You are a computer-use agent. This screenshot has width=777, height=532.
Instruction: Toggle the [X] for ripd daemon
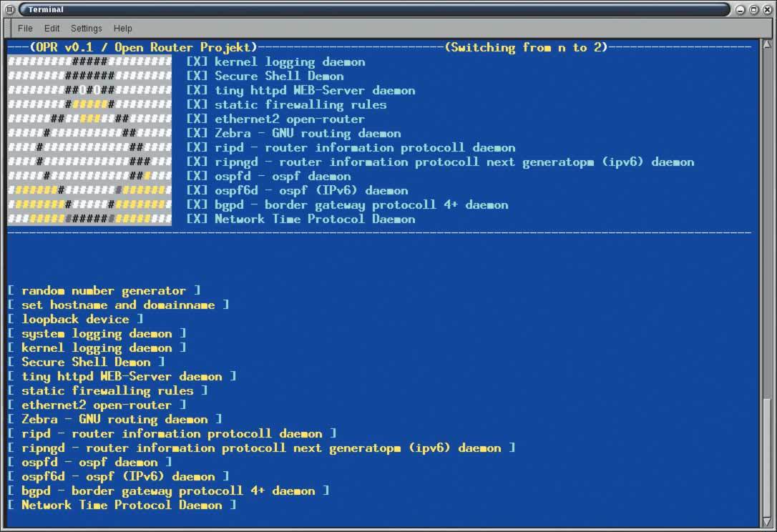pyautogui.click(x=197, y=147)
